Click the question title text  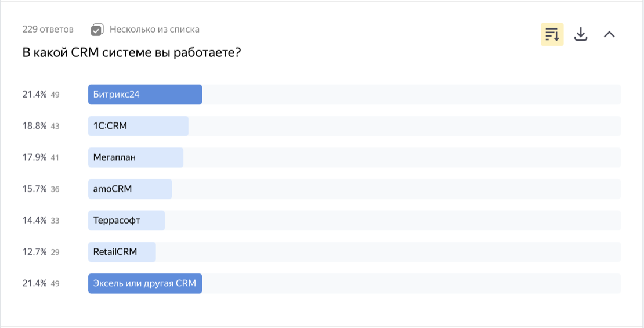132,53
